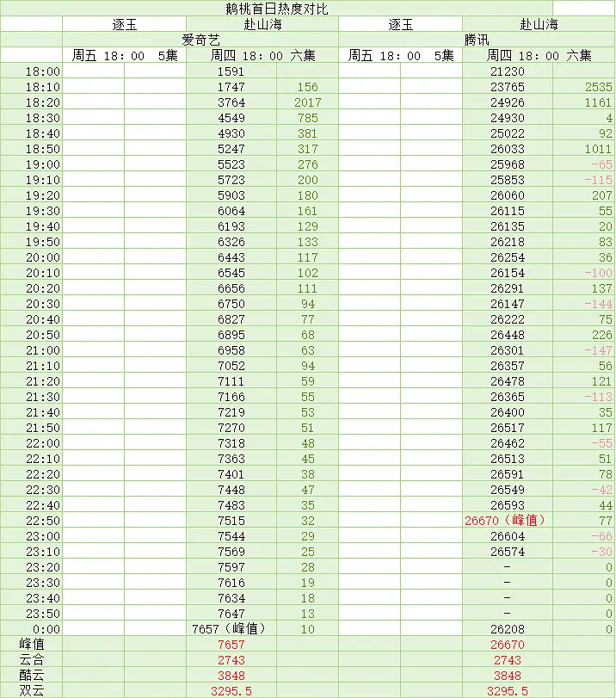Select the Tencent value 25968
This screenshot has width=616, height=698.
(x=508, y=164)
